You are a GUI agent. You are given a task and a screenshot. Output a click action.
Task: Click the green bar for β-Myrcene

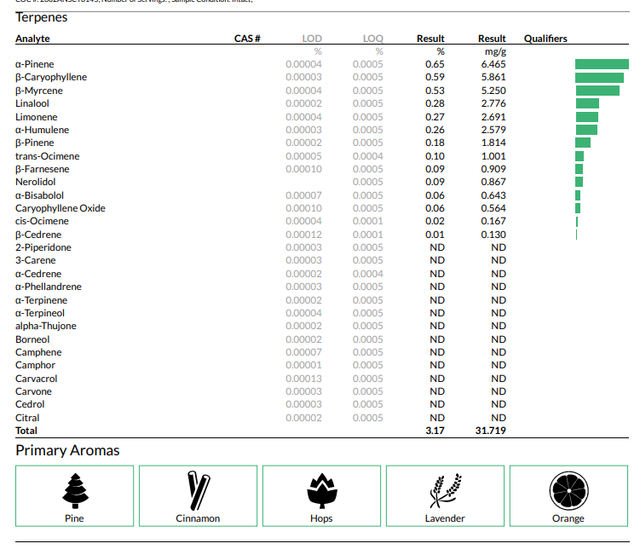point(598,91)
